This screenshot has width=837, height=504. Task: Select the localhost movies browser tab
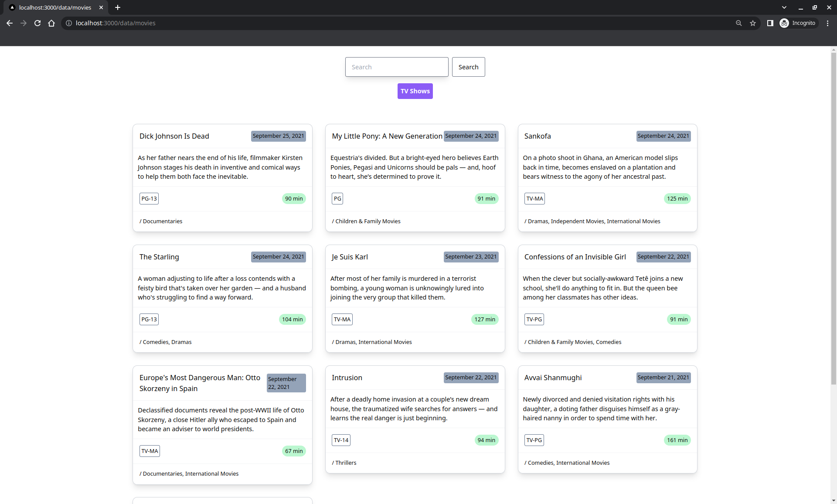(x=55, y=7)
